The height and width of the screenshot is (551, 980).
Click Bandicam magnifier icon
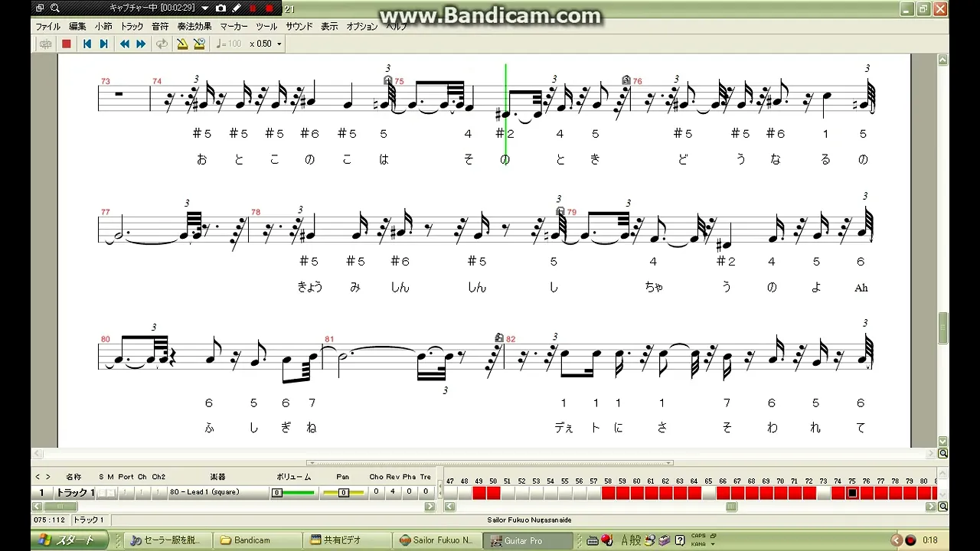(55, 8)
